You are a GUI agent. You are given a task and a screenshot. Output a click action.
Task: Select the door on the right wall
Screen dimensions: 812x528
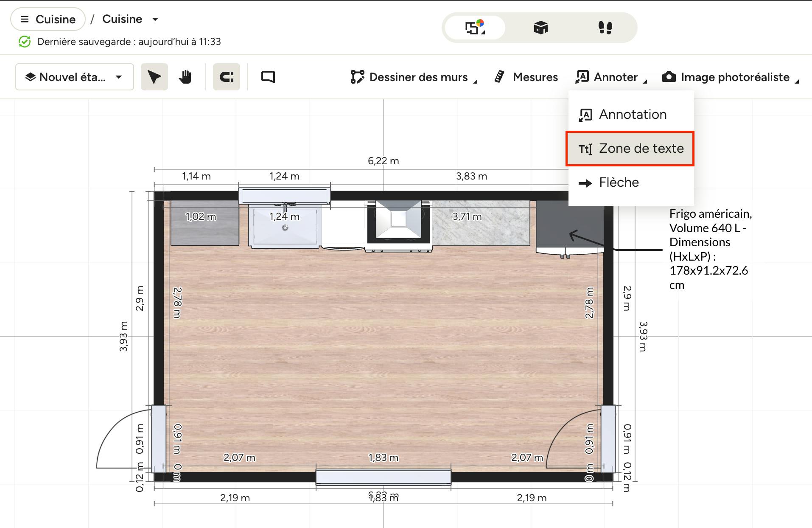click(x=608, y=439)
